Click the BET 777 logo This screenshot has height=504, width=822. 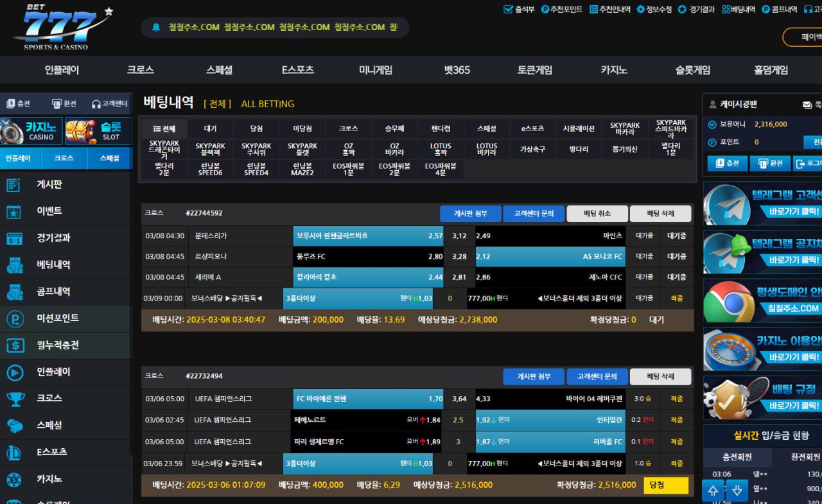61,28
